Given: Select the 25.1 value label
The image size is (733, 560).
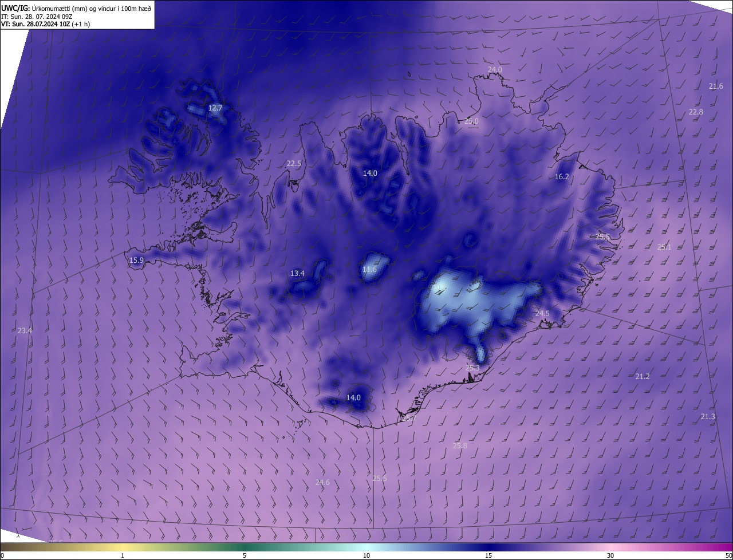Looking at the screenshot, I should click(664, 247).
